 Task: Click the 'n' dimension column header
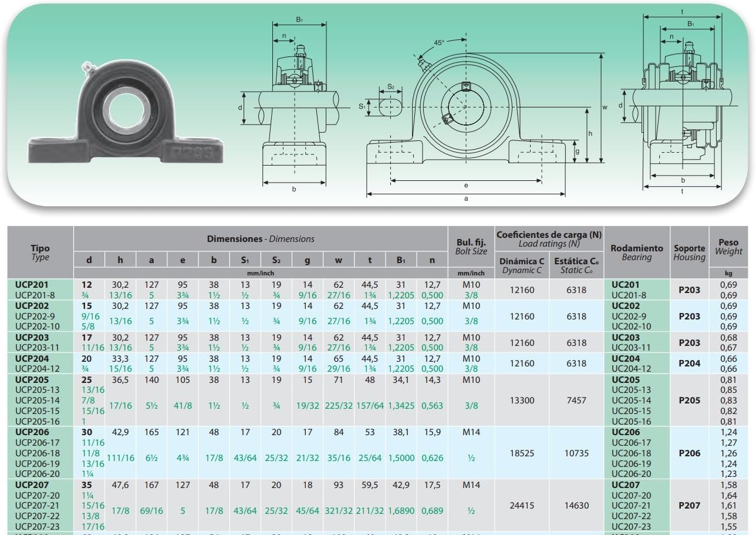pos(432,260)
